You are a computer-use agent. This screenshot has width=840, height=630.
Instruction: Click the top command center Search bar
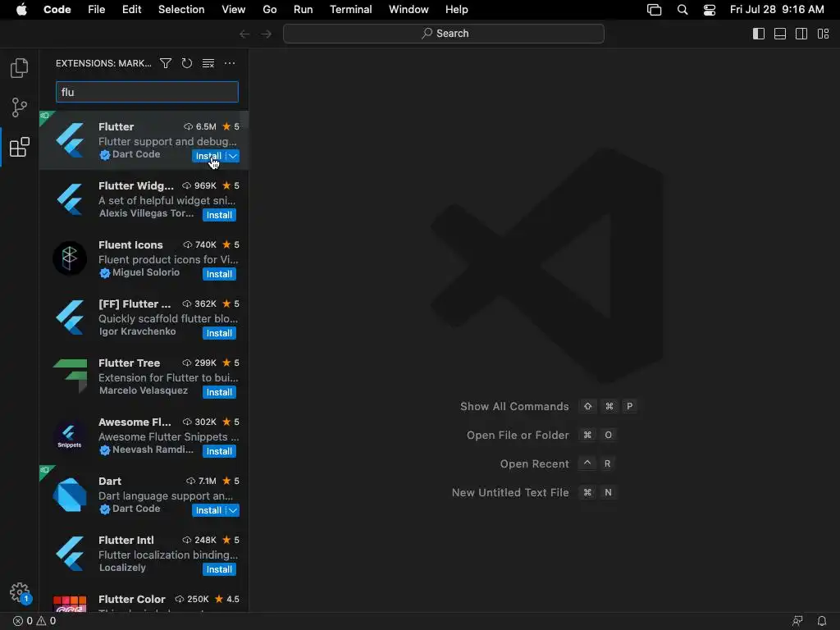pyautogui.click(x=444, y=34)
